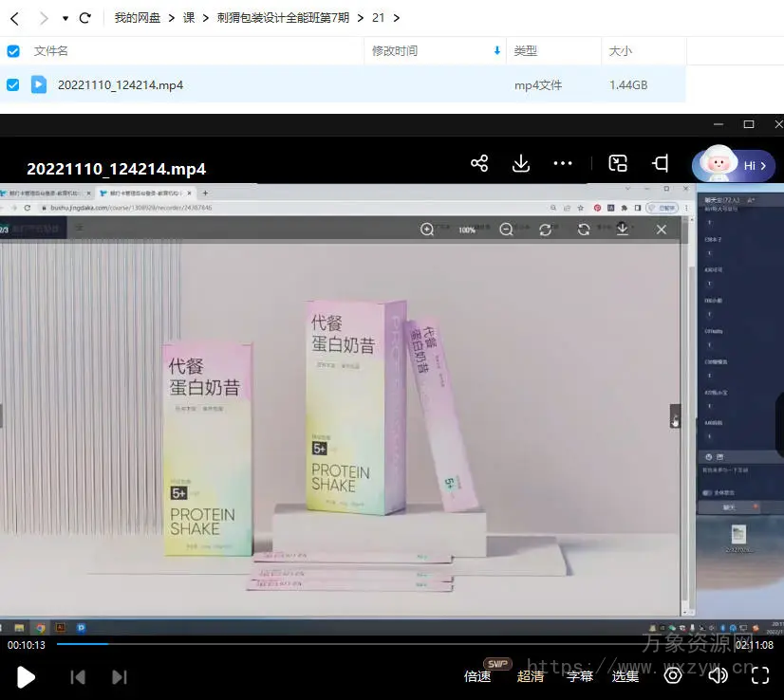Open the 倍速 playback speed menu
This screenshot has height=700, width=784.
click(477, 676)
